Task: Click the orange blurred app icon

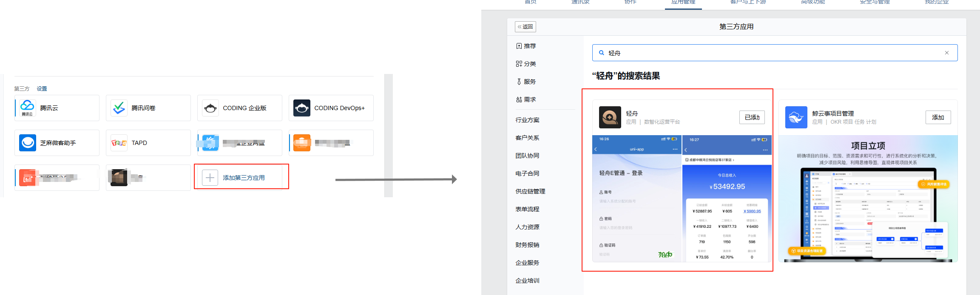Action: point(302,143)
